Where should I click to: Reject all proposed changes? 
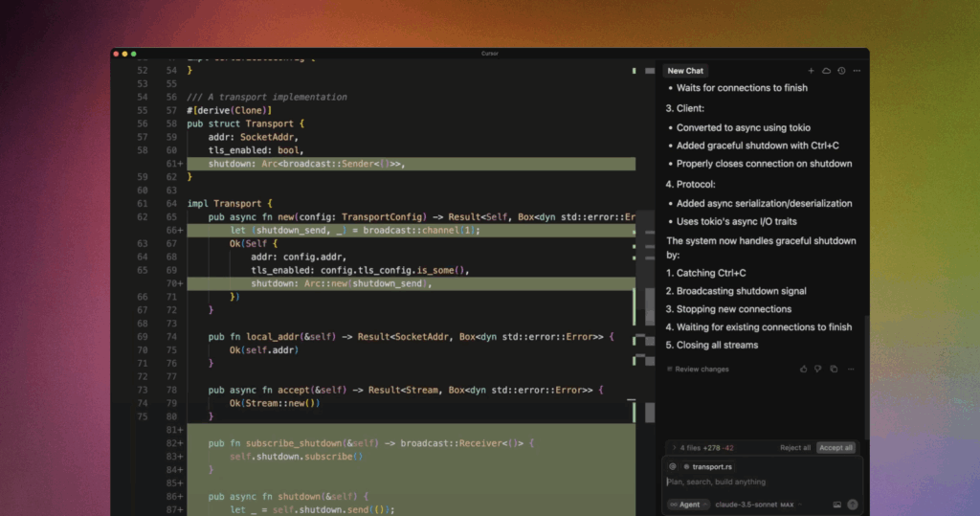point(795,448)
